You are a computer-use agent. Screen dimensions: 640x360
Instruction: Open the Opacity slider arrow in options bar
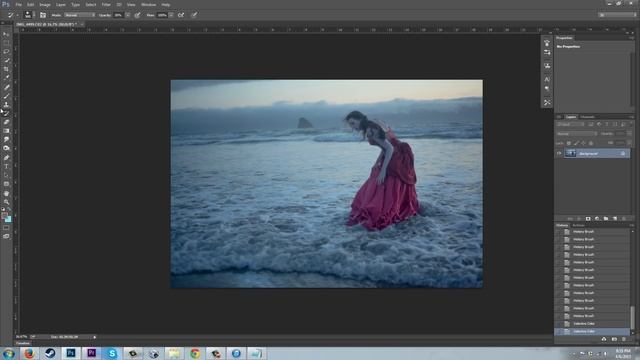128,15
